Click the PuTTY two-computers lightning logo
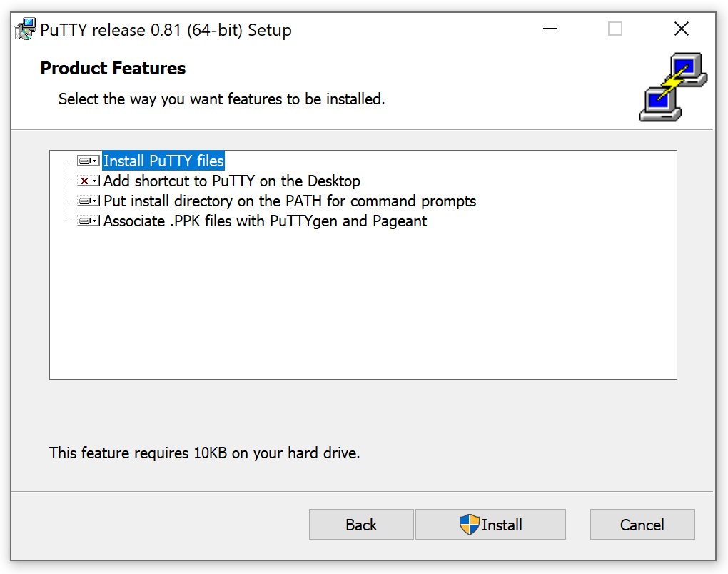This screenshot has height=574, width=728. pyautogui.click(x=672, y=87)
